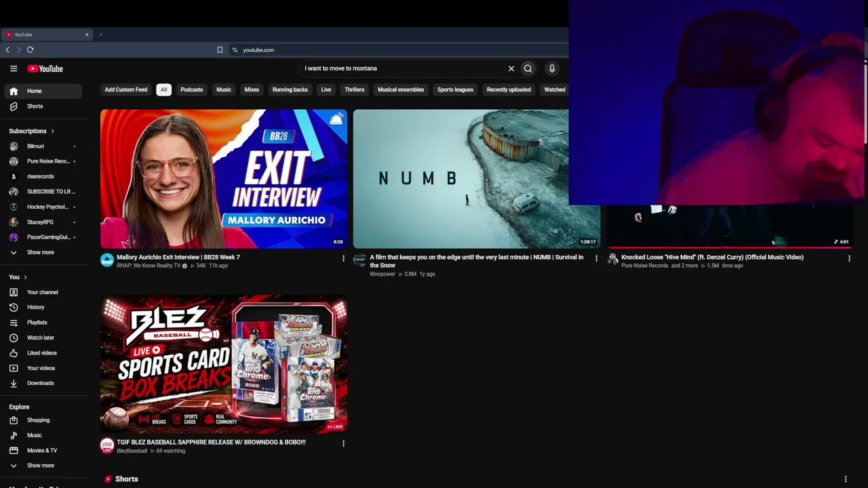Open the Shorts shelf options menu

click(x=846, y=479)
